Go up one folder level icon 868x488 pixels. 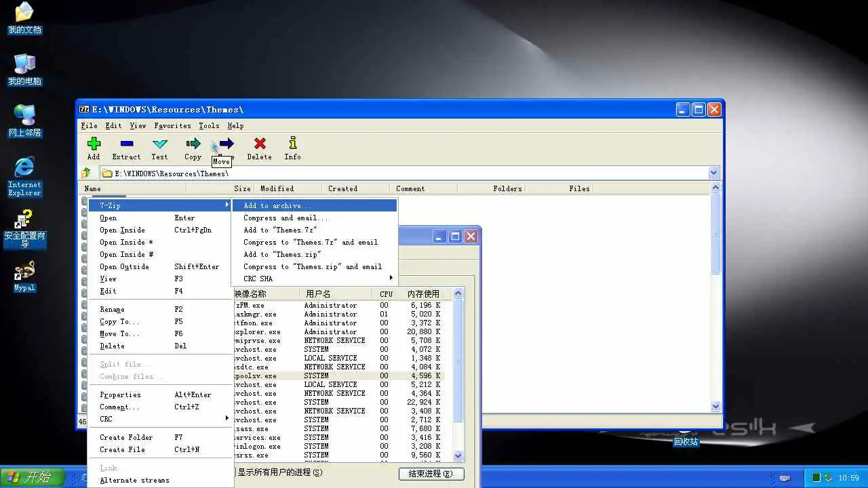pos(86,173)
